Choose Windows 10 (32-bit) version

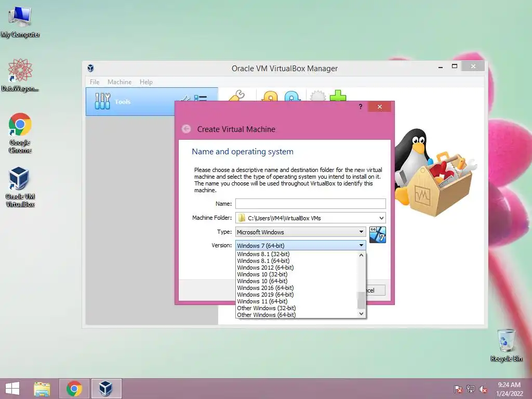(262, 274)
